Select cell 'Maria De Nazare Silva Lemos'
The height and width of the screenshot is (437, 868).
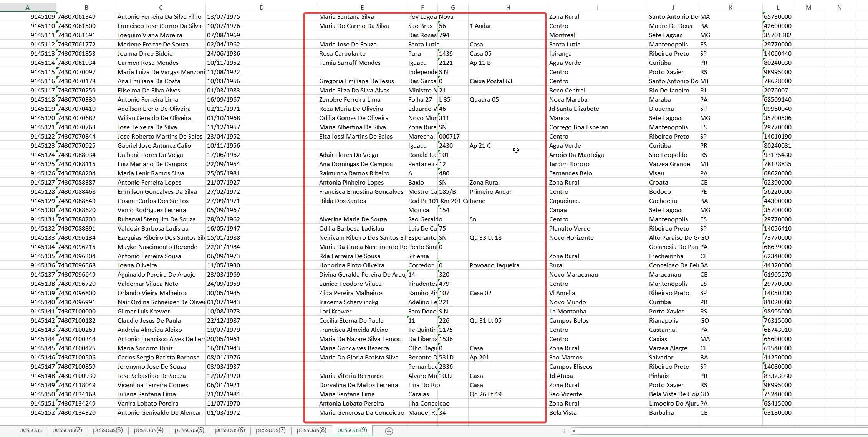coord(362,339)
